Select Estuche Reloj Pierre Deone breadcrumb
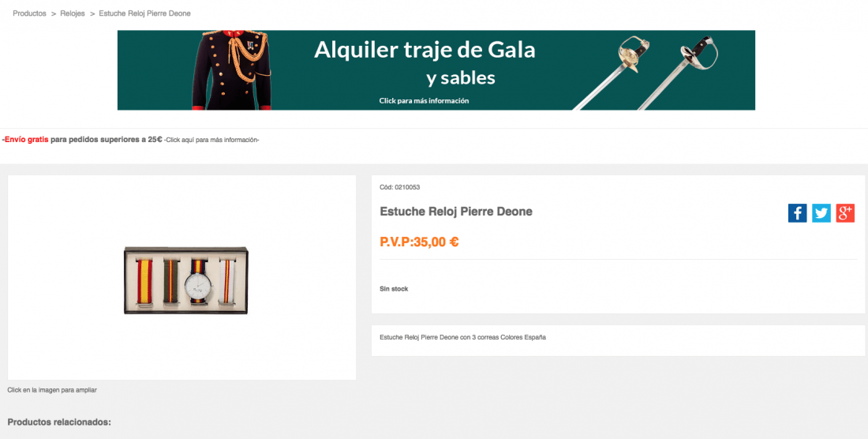868x439 pixels. click(144, 13)
